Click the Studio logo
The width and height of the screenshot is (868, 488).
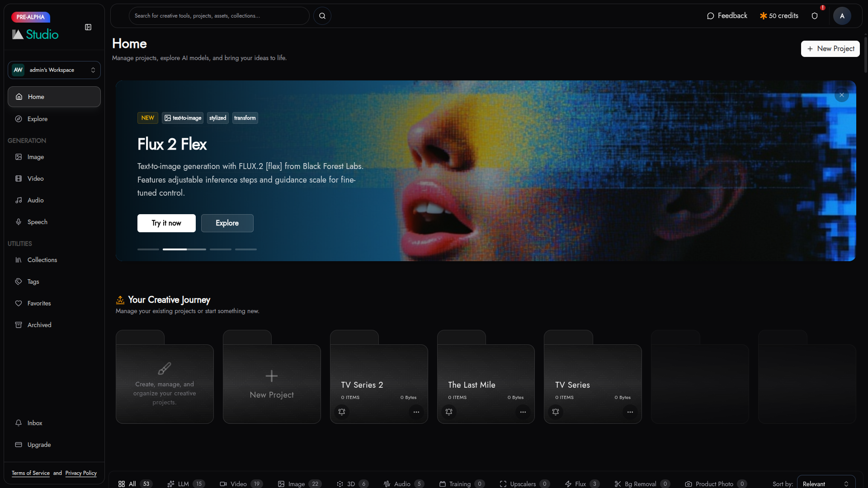click(x=35, y=34)
